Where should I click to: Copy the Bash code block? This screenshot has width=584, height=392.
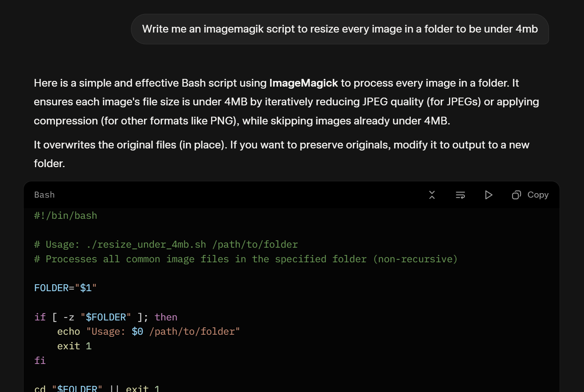point(530,195)
